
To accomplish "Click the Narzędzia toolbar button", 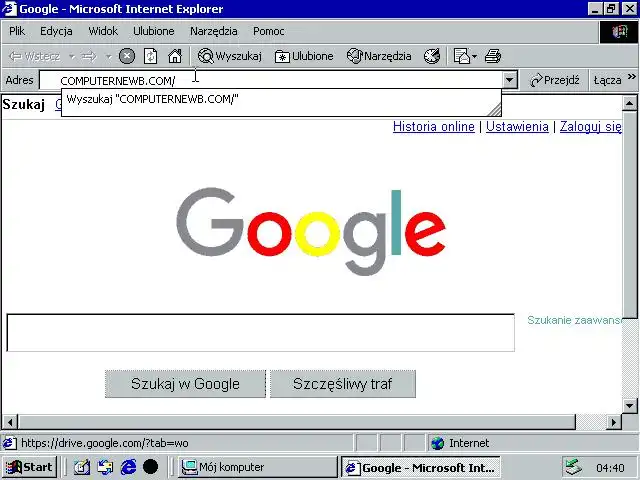I will pyautogui.click(x=379, y=56).
